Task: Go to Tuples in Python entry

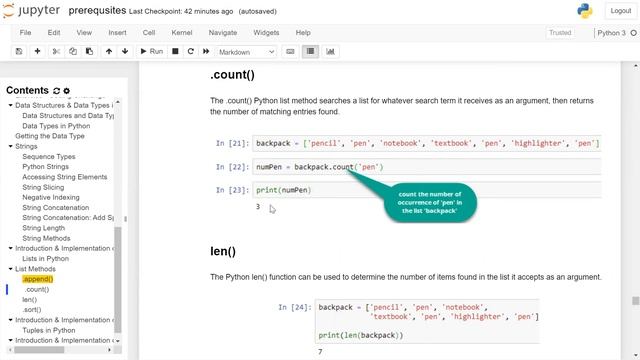Action: click(x=49, y=330)
